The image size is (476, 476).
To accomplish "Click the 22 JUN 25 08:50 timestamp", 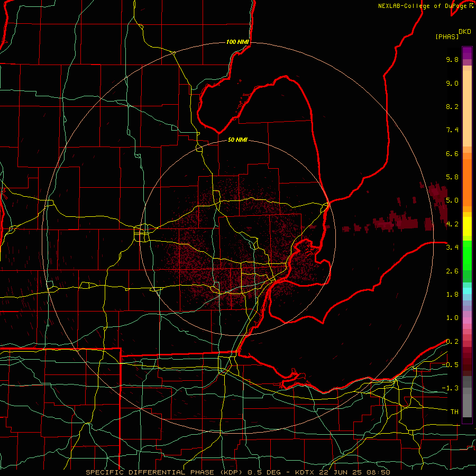I will click(x=354, y=472).
